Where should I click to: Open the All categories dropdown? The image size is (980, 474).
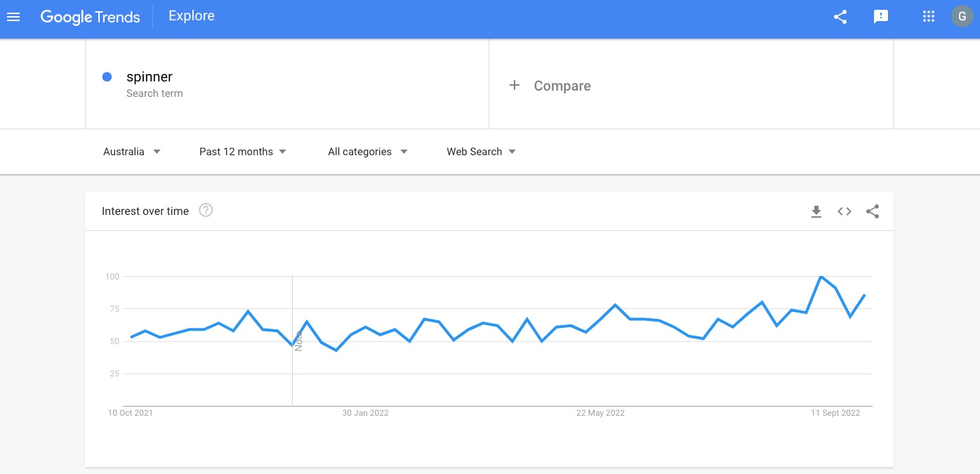(x=367, y=151)
